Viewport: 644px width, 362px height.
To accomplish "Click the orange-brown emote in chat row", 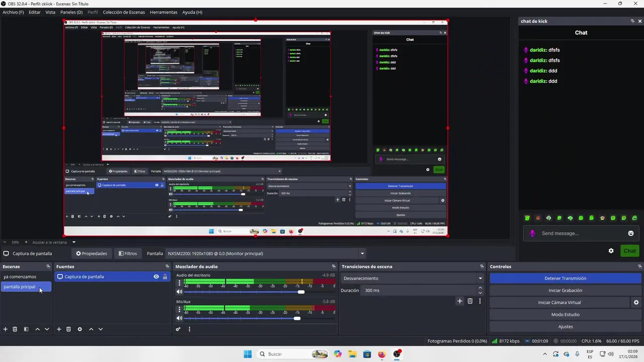I will pyautogui.click(x=538, y=218).
